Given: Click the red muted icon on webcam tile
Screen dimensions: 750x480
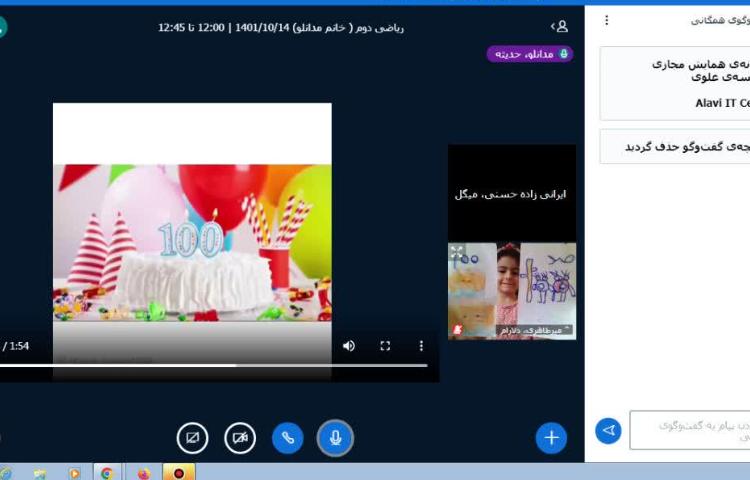Looking at the screenshot, I should (x=457, y=330).
